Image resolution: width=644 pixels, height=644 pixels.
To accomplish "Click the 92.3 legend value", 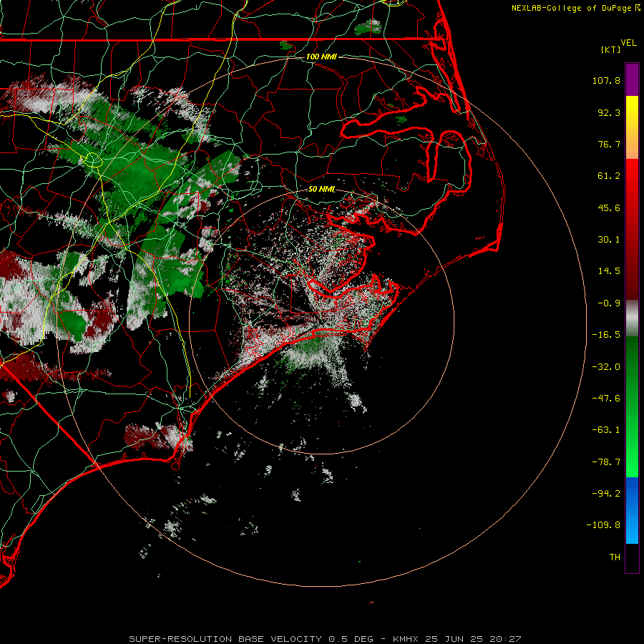I will pyautogui.click(x=609, y=112).
